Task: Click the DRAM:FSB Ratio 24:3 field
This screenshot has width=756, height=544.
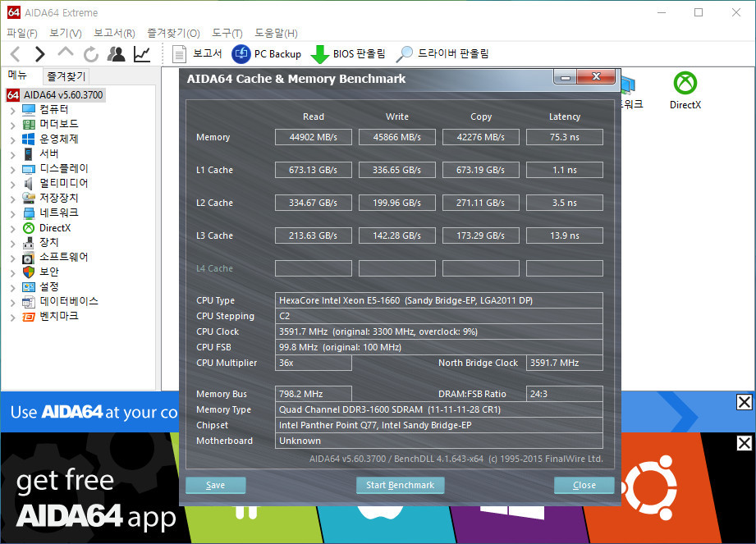Action: pos(564,394)
